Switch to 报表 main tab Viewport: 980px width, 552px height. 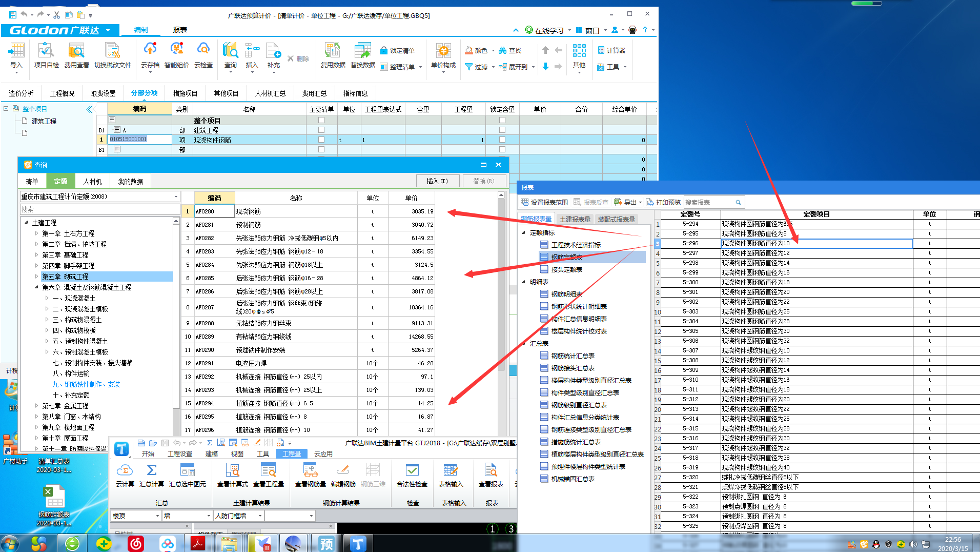pos(179,30)
